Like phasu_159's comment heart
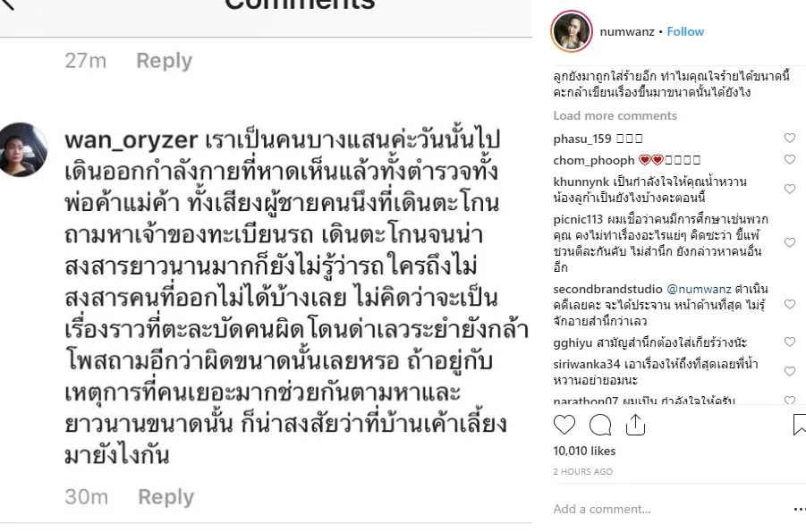 click(790, 138)
